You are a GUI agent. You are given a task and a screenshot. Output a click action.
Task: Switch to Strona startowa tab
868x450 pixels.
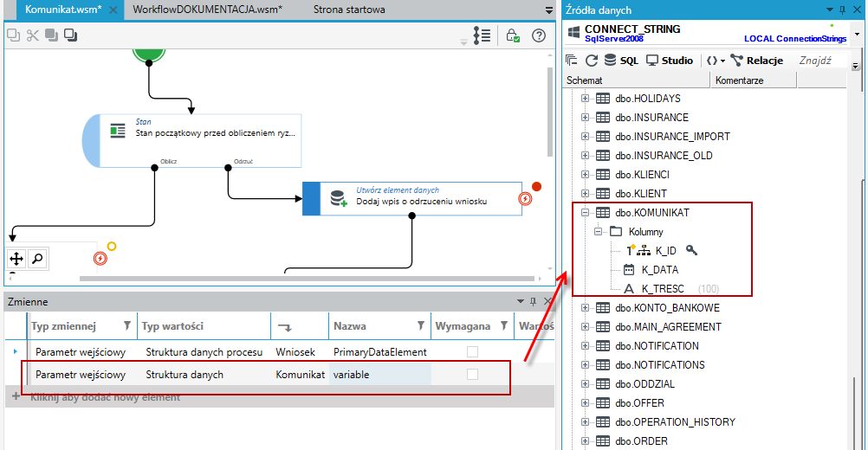click(x=349, y=10)
